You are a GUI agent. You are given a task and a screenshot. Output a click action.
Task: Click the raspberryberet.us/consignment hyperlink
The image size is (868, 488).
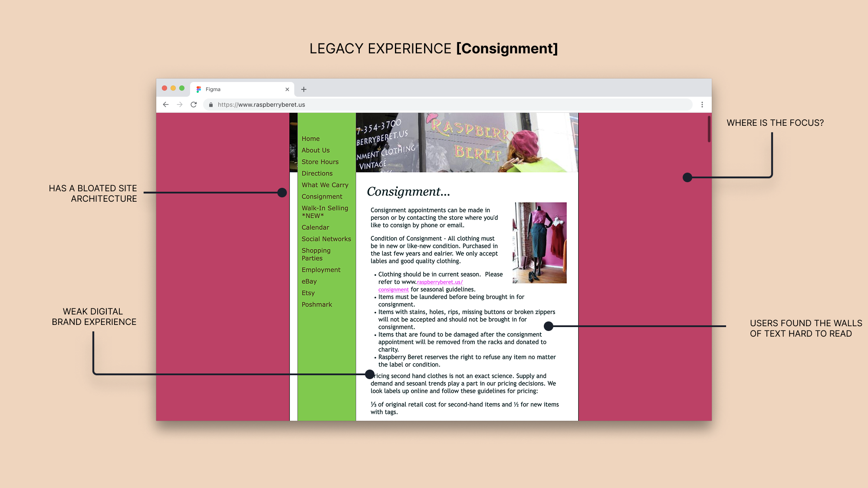(440, 282)
